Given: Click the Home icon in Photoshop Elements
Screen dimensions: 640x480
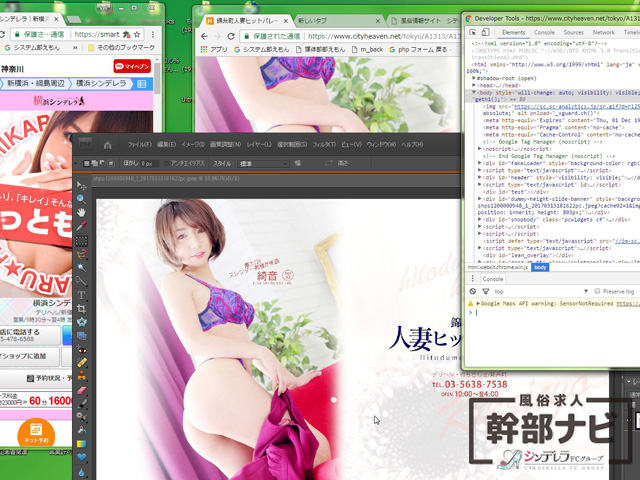Looking at the screenshot, I should 107,144.
